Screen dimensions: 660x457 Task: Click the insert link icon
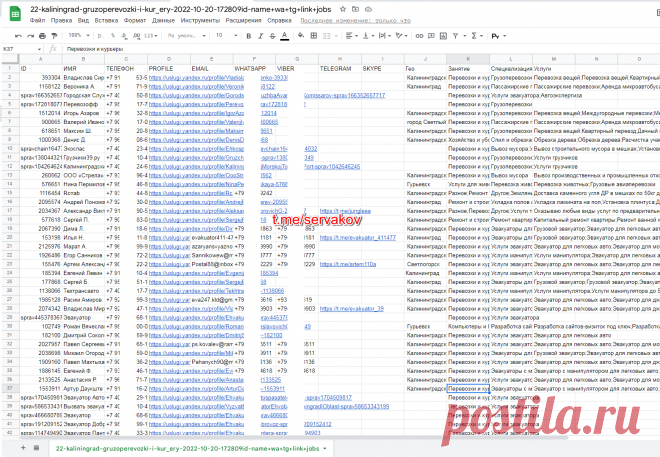click(x=419, y=36)
